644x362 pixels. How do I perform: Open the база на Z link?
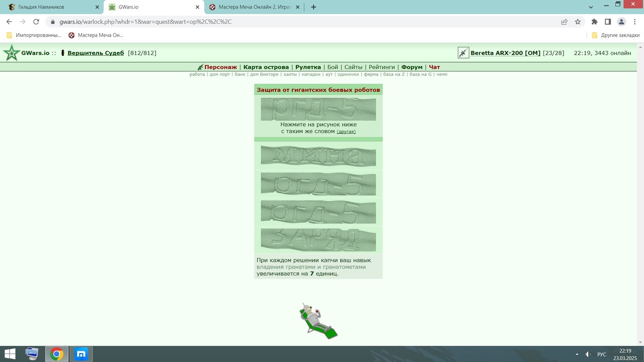[x=394, y=74]
